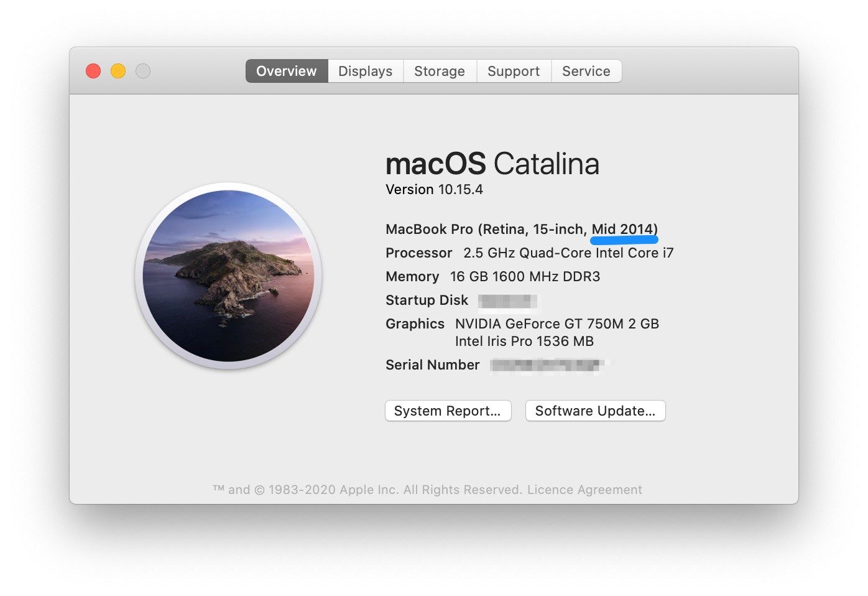Open the Licence Agreement link
The height and width of the screenshot is (596, 868).
click(x=584, y=490)
